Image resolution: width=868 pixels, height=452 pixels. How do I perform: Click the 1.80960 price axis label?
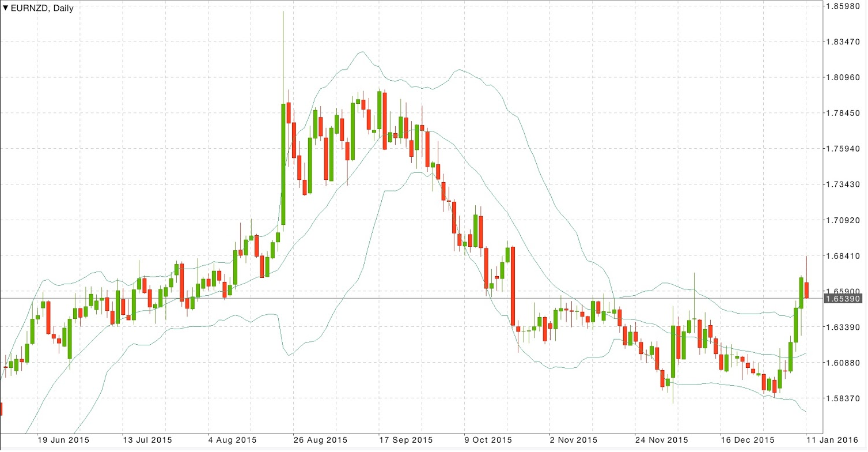point(843,78)
